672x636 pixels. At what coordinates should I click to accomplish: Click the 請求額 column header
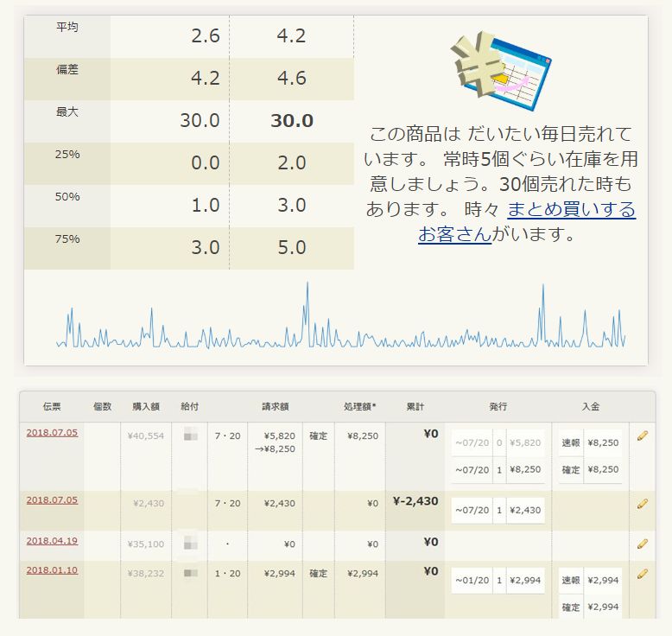pyautogui.click(x=275, y=406)
